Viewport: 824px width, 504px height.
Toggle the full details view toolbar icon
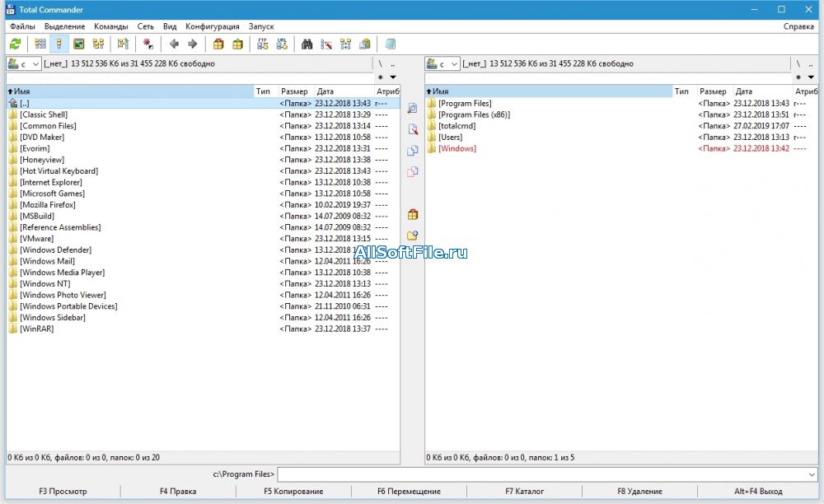pos(59,44)
